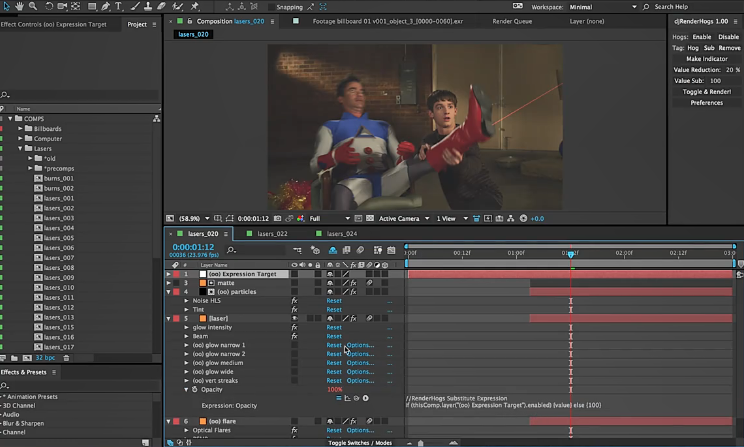Switch to the lasers_022 timeline tab
This screenshot has height=447, width=744.
[x=272, y=233]
